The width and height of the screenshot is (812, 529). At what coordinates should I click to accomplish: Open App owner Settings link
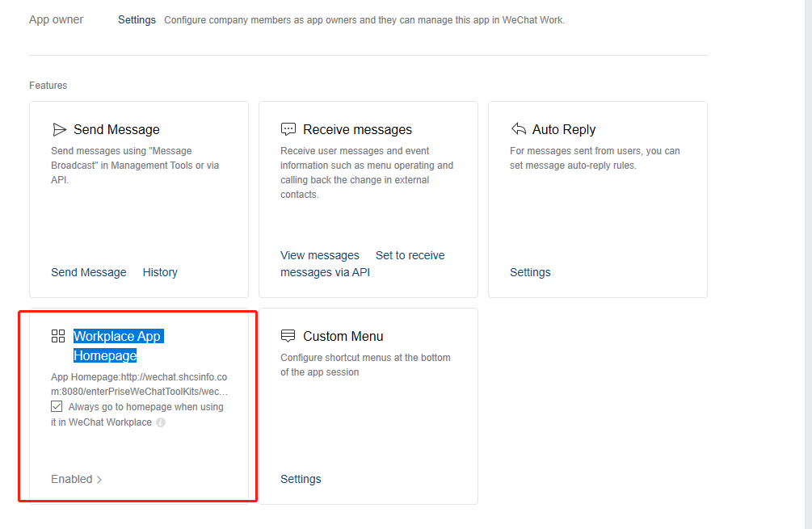137,19
